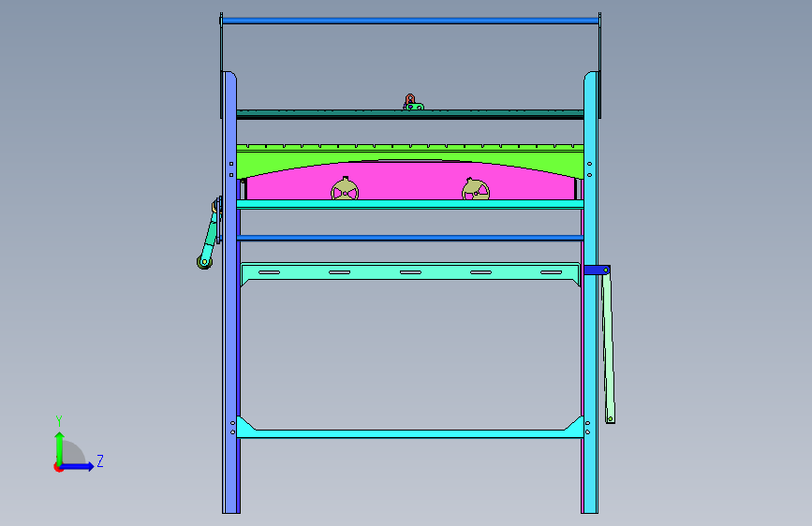
Task: Click the red origin point of triad
Action: [58, 467]
